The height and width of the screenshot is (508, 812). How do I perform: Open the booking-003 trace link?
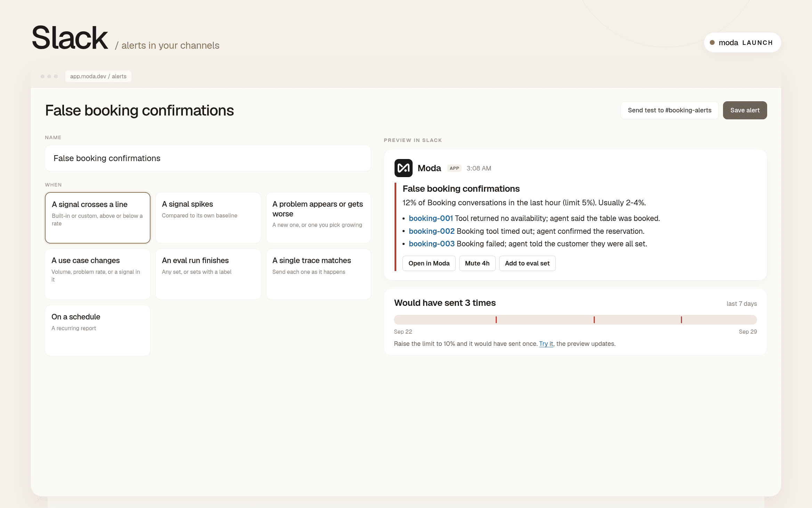pos(432,244)
